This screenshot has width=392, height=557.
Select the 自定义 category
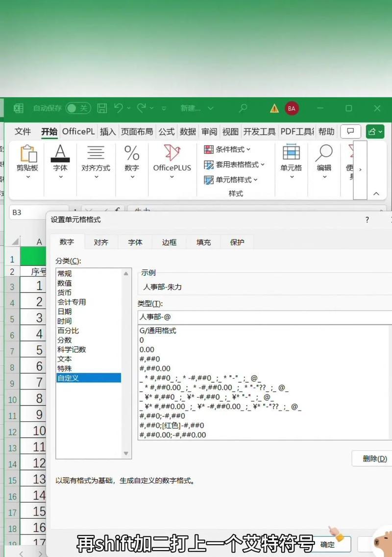point(89,378)
